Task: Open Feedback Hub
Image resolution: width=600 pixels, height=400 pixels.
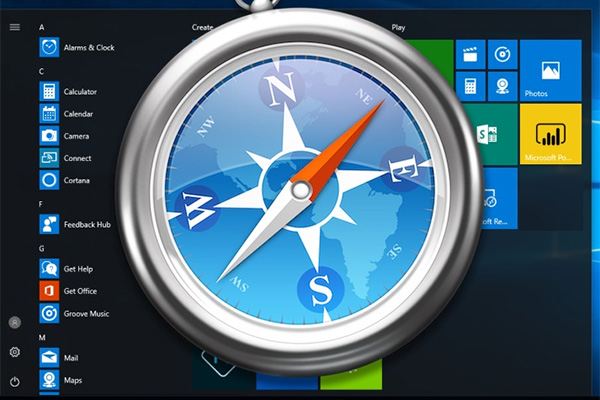Action: click(x=75, y=225)
